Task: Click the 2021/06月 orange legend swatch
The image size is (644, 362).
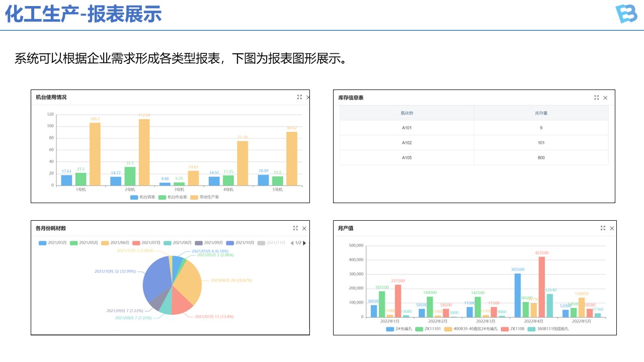Action: coord(105,243)
